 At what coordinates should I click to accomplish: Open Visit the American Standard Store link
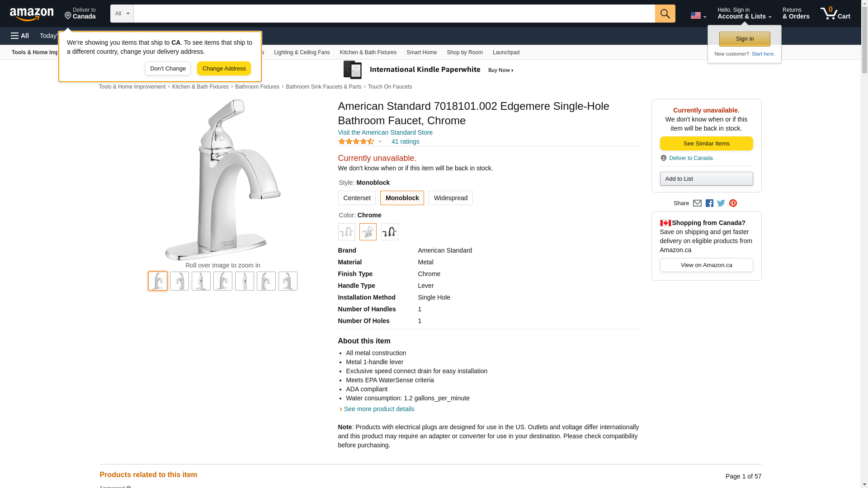point(385,132)
